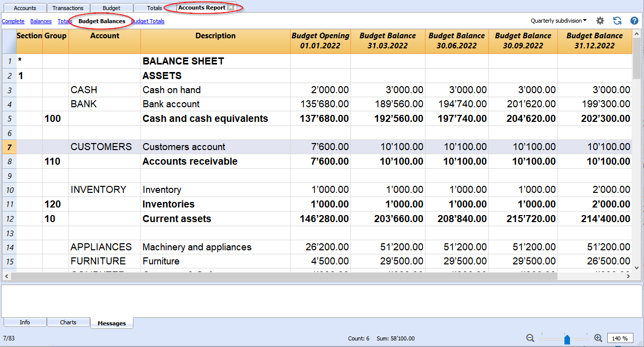
Task: Click the Inventories description cell
Action: click(216, 204)
